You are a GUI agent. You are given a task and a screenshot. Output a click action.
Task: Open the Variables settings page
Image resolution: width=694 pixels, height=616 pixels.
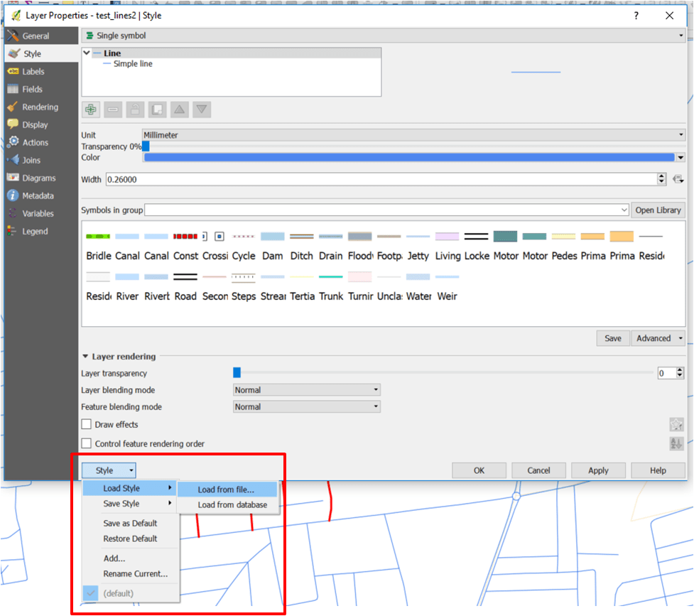[x=40, y=213]
